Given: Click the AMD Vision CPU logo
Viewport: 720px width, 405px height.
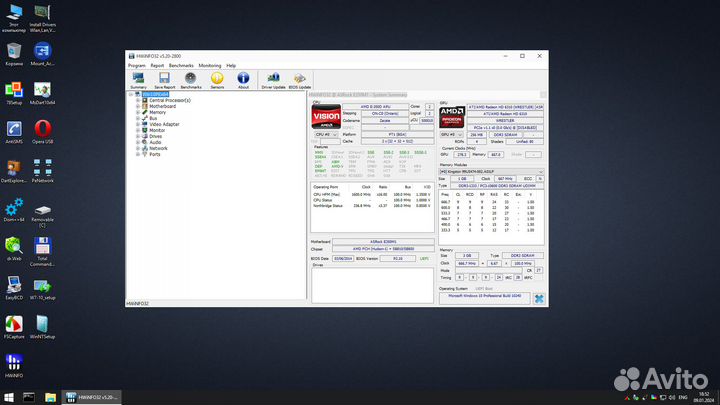Looking at the screenshot, I should [326, 117].
